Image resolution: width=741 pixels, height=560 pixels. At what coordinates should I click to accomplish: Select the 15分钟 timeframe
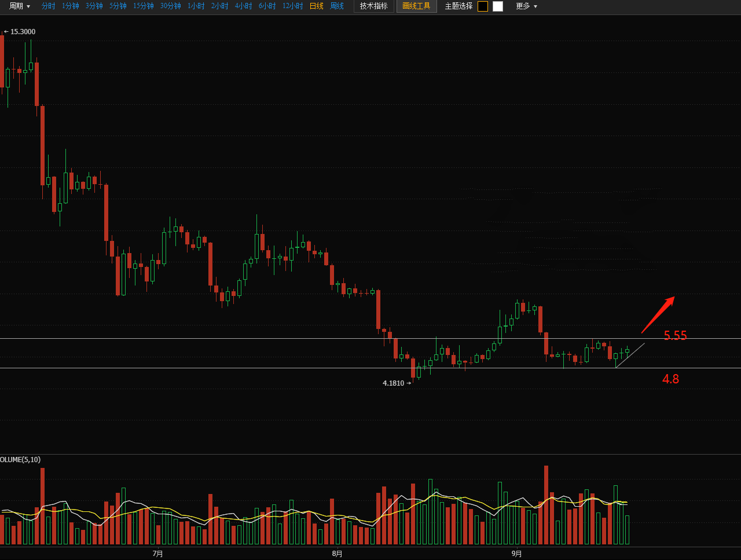[144, 6]
